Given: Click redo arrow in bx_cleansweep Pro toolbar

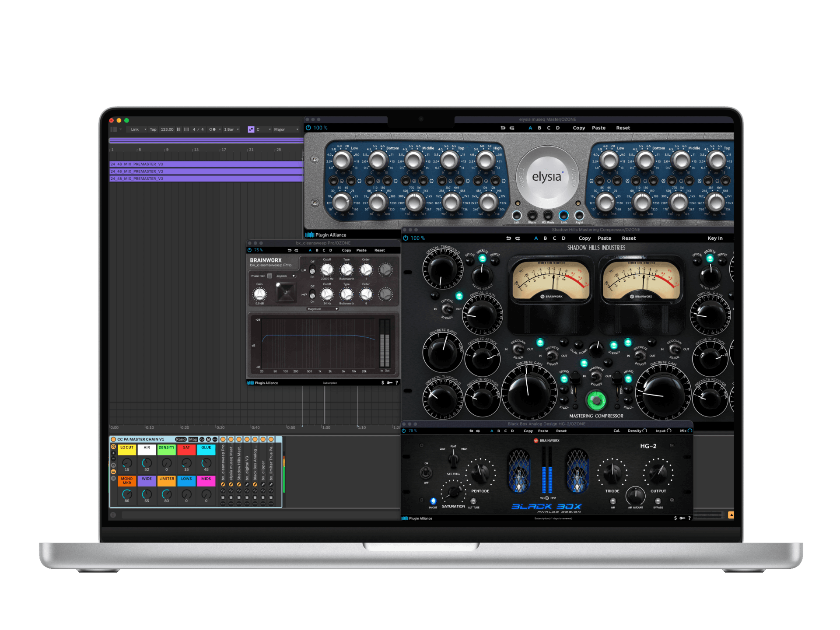Looking at the screenshot, I should [x=296, y=250].
